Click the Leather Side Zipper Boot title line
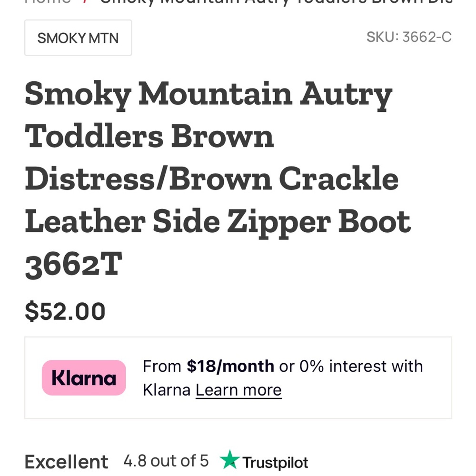 (218, 222)
